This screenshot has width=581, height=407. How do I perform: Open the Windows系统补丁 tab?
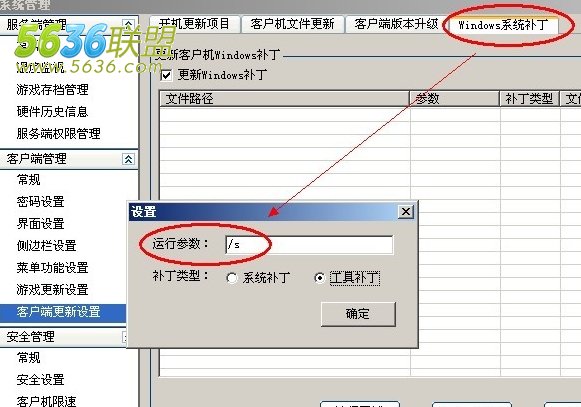click(x=502, y=25)
